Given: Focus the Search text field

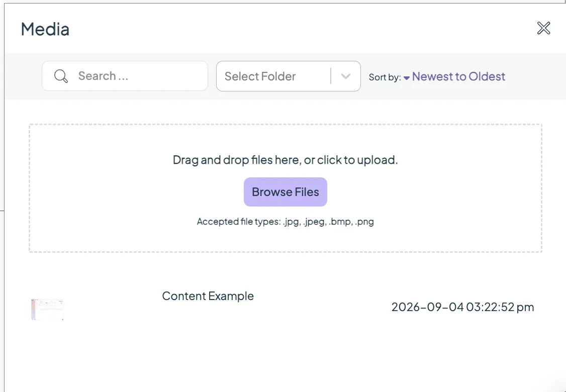Looking at the screenshot, I should point(125,76).
